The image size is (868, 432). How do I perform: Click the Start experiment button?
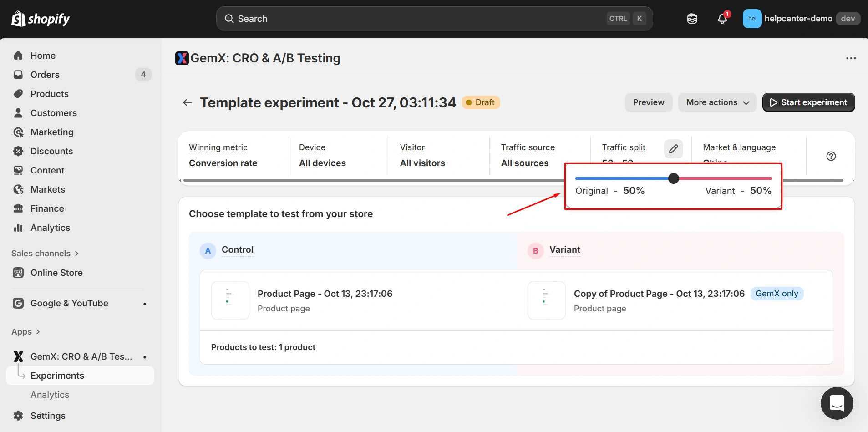pyautogui.click(x=808, y=102)
